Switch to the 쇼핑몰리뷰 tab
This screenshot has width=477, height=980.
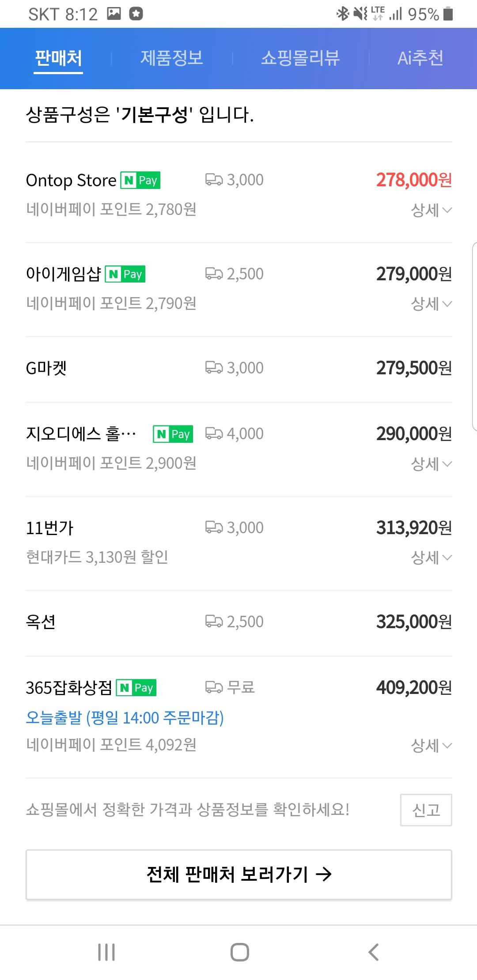point(300,58)
